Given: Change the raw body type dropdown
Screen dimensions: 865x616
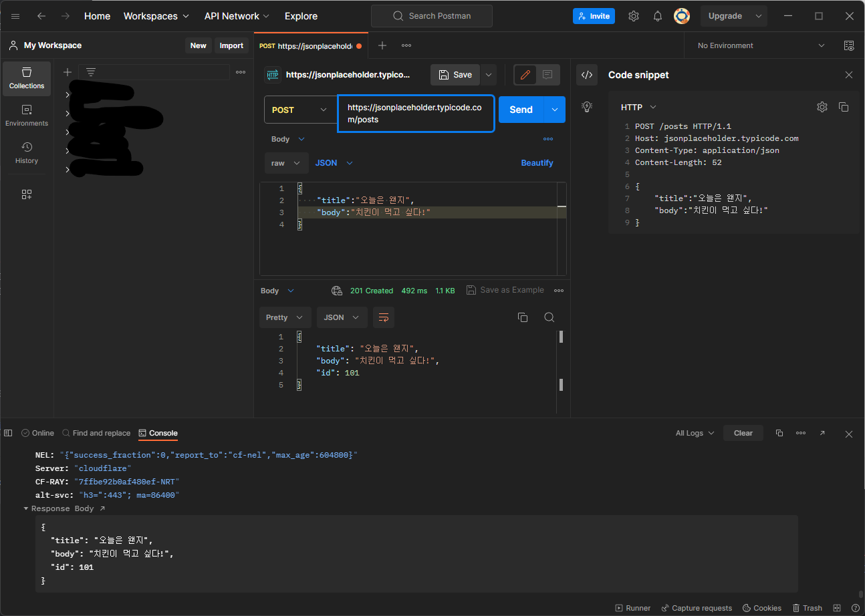Looking at the screenshot, I should click(287, 163).
